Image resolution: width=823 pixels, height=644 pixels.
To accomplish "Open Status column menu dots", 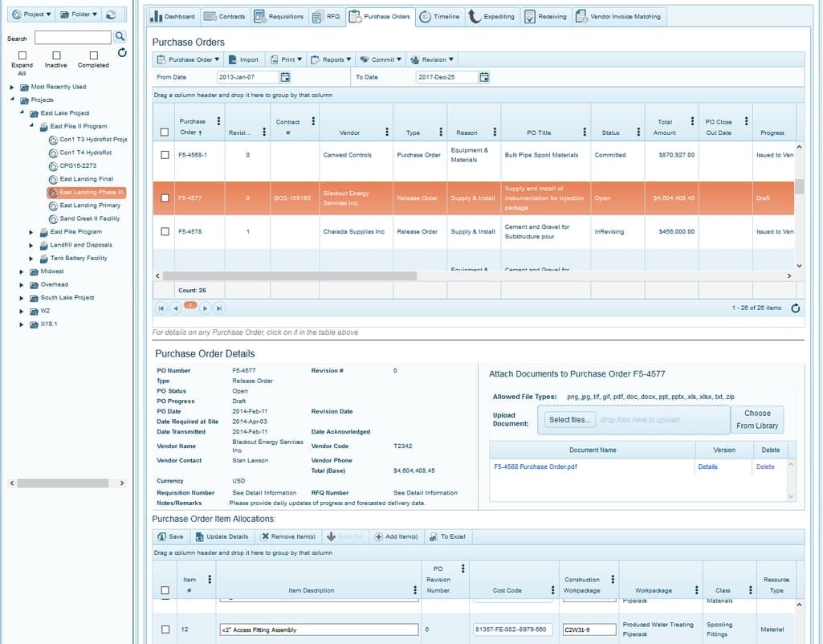I will [x=638, y=132].
